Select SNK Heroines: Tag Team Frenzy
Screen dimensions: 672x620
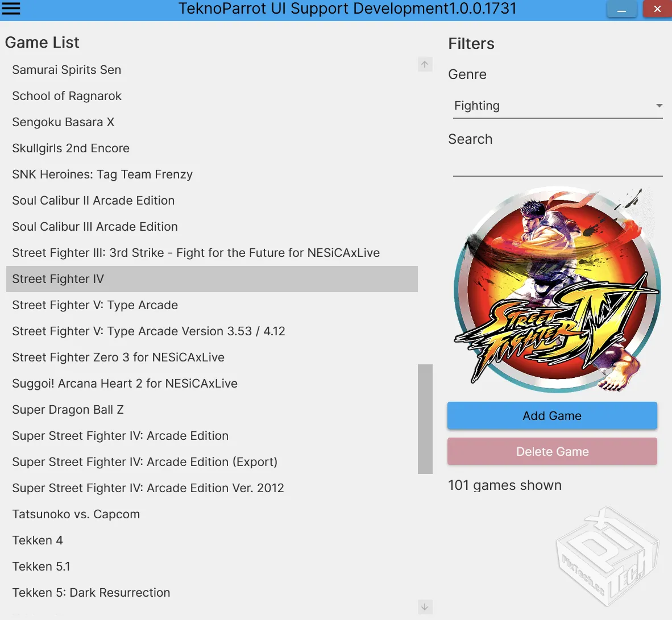point(102,174)
